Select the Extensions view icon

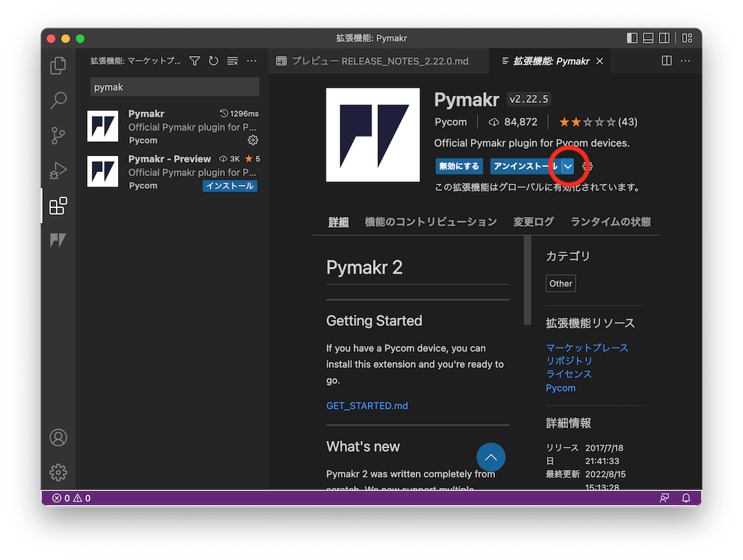[58, 205]
